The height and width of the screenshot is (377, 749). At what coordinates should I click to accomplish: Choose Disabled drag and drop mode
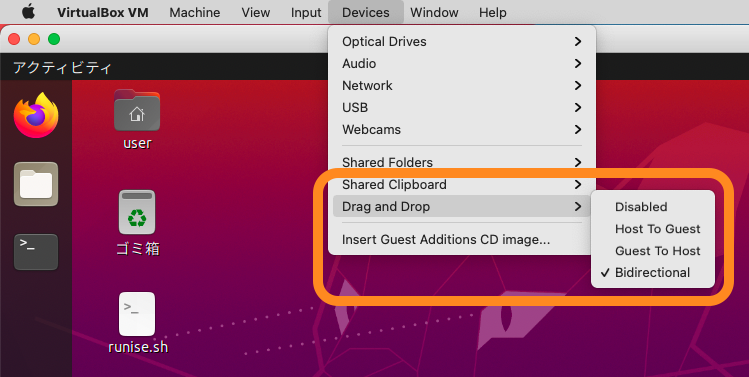tap(653, 207)
